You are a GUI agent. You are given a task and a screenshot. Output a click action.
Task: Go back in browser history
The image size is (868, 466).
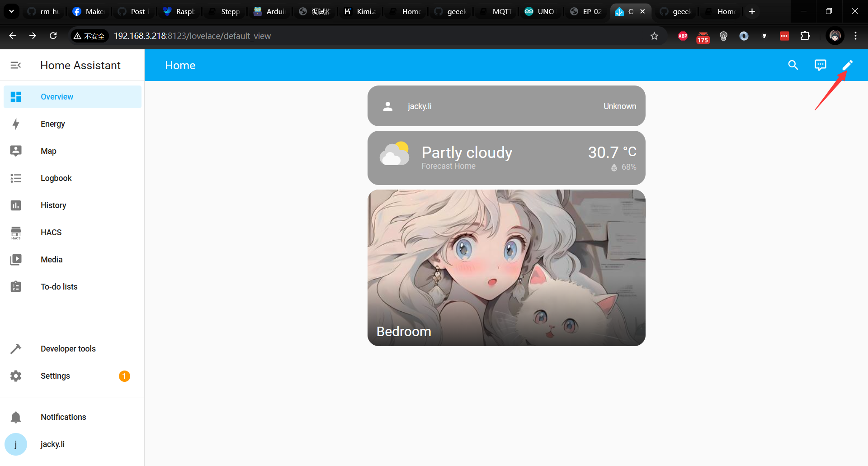(x=13, y=36)
